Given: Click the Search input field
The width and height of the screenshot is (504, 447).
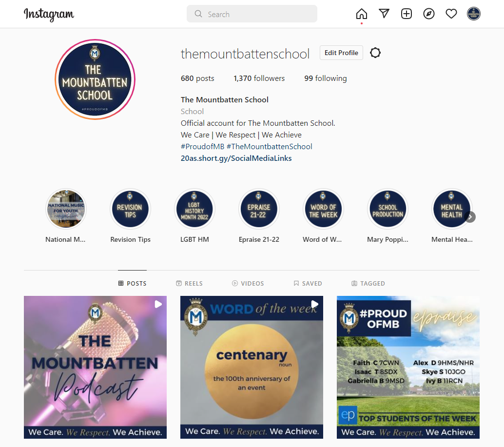Looking at the screenshot, I should [x=252, y=14].
